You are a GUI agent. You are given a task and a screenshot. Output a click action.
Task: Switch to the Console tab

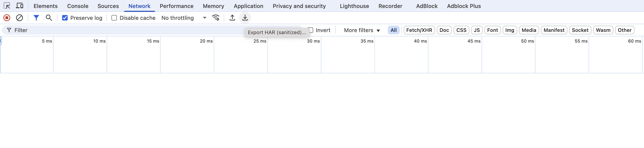point(78,6)
